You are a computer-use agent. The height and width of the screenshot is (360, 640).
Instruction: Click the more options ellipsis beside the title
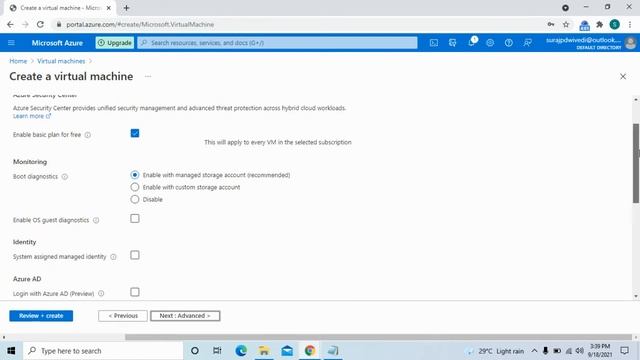[148, 76]
